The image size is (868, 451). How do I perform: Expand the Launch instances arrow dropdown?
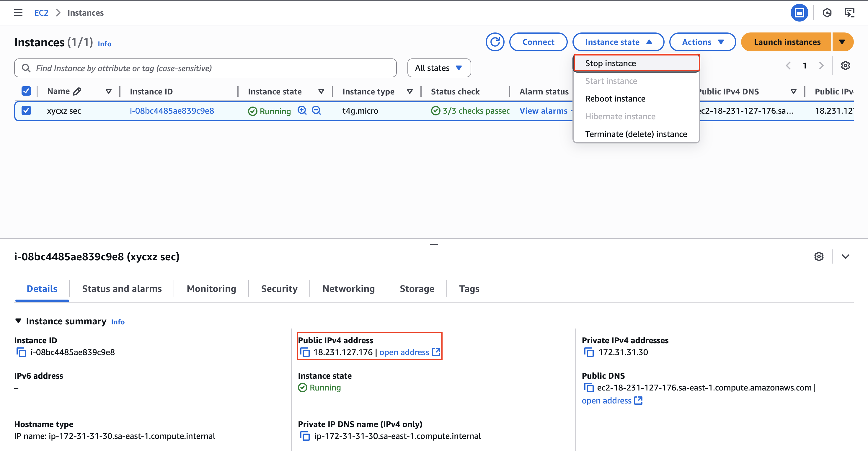point(842,42)
